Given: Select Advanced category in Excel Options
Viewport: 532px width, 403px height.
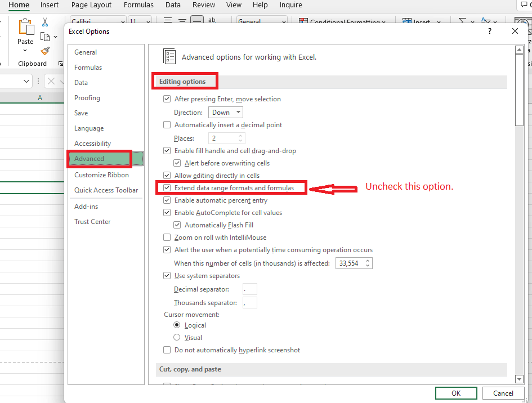Looking at the screenshot, I should [x=106, y=158].
